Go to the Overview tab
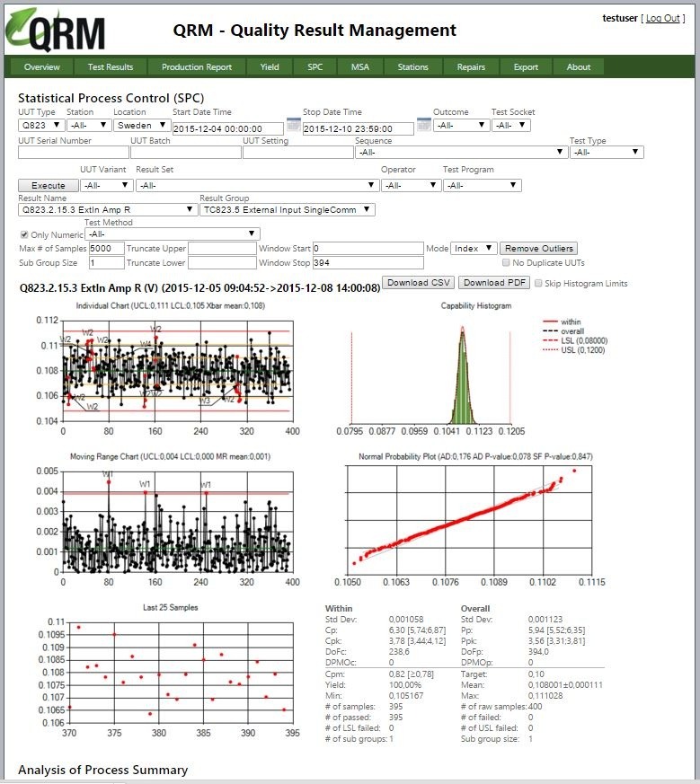700x784 pixels. click(42, 67)
